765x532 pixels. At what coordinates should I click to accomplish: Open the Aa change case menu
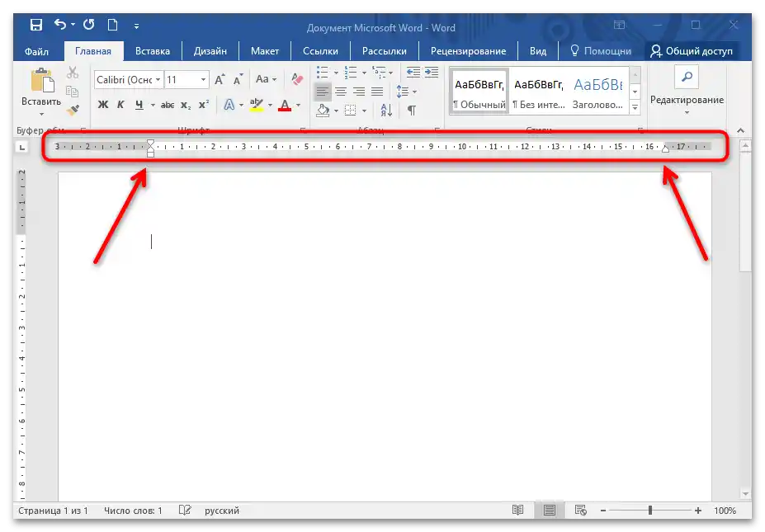point(266,79)
